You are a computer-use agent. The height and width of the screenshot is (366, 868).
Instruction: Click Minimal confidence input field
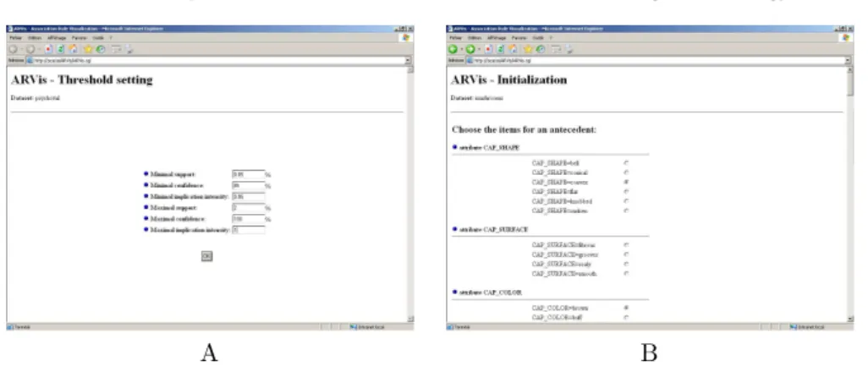[249, 185]
